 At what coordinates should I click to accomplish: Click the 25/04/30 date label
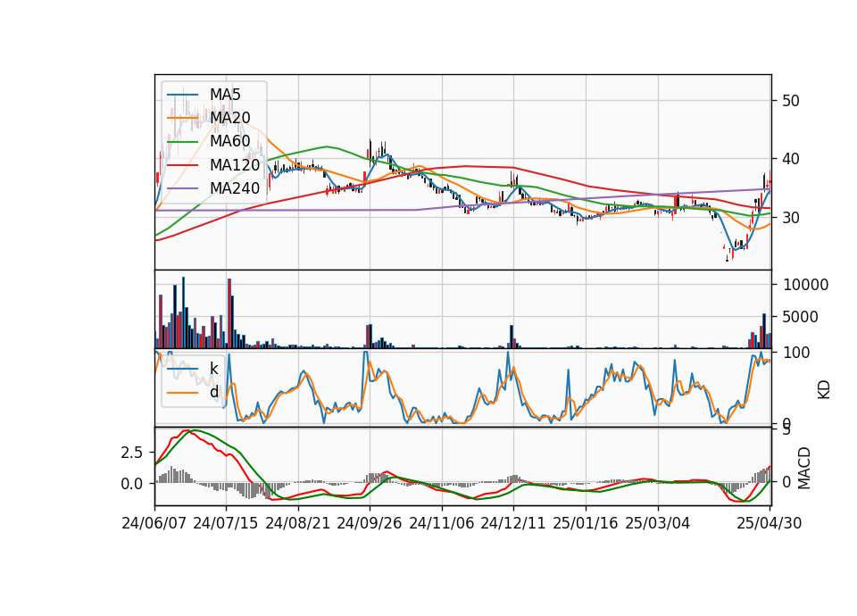tap(770, 523)
